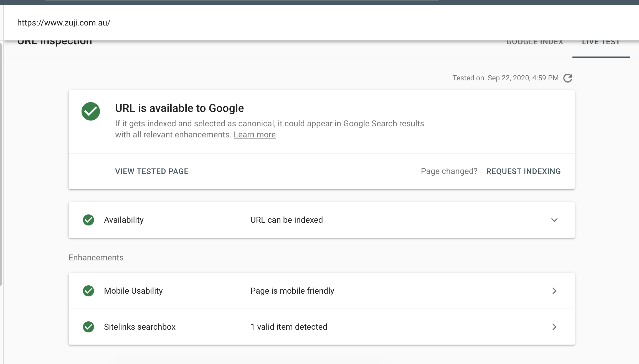Click the large green checkmark status icon
The width and height of the screenshot is (639, 364).
[x=91, y=111]
